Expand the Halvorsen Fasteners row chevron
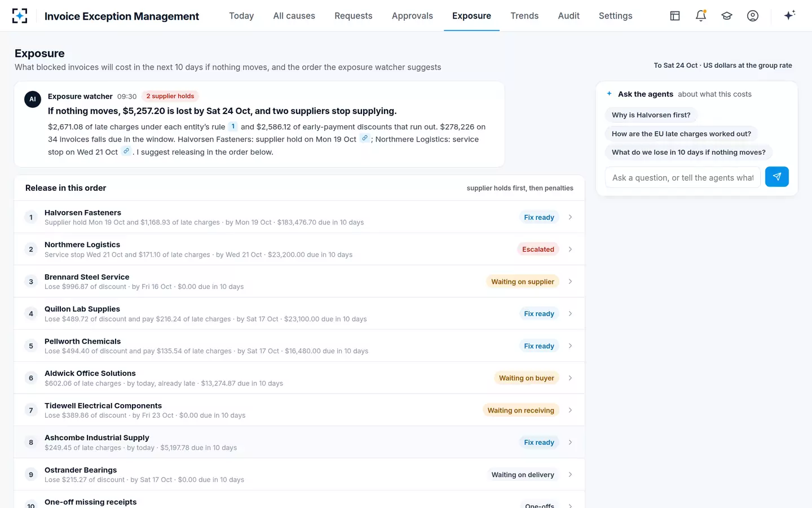This screenshot has height=508, width=812. pos(570,217)
